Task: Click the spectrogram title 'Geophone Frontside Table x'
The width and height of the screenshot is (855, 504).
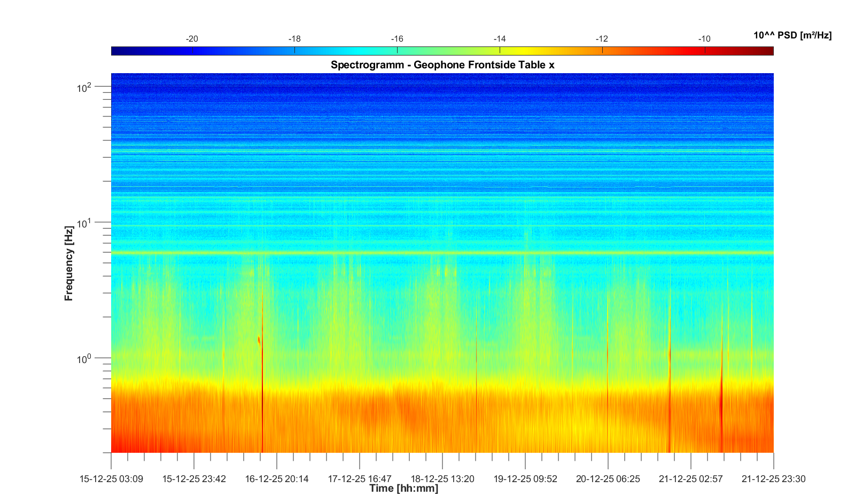Action: click(x=442, y=65)
